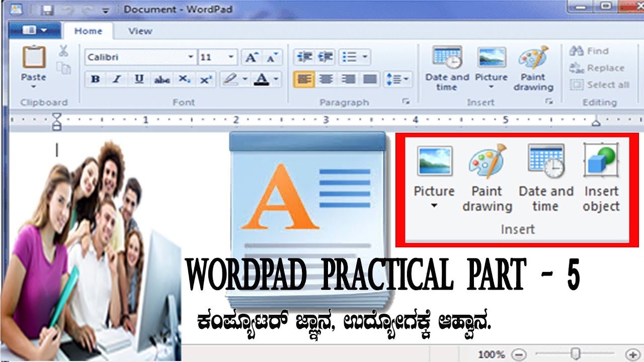Center the paragraph text
The height and width of the screenshot is (362, 644).
pyautogui.click(x=326, y=79)
